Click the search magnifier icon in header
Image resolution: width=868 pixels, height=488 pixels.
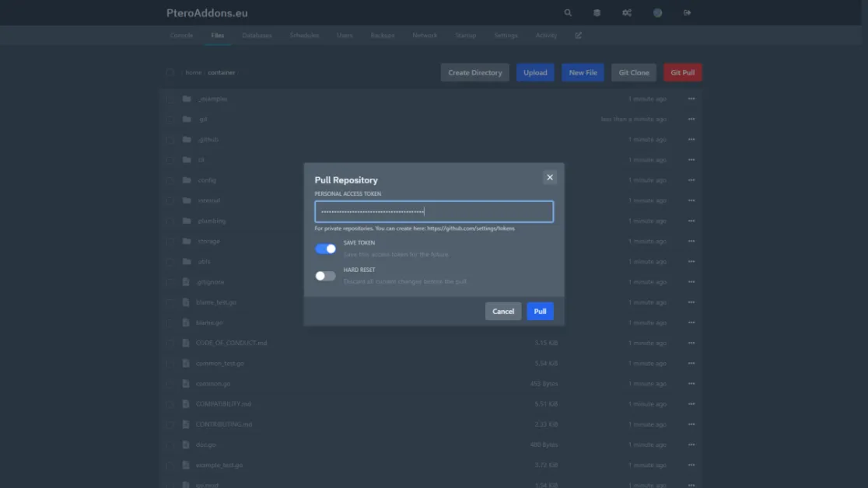coord(568,13)
